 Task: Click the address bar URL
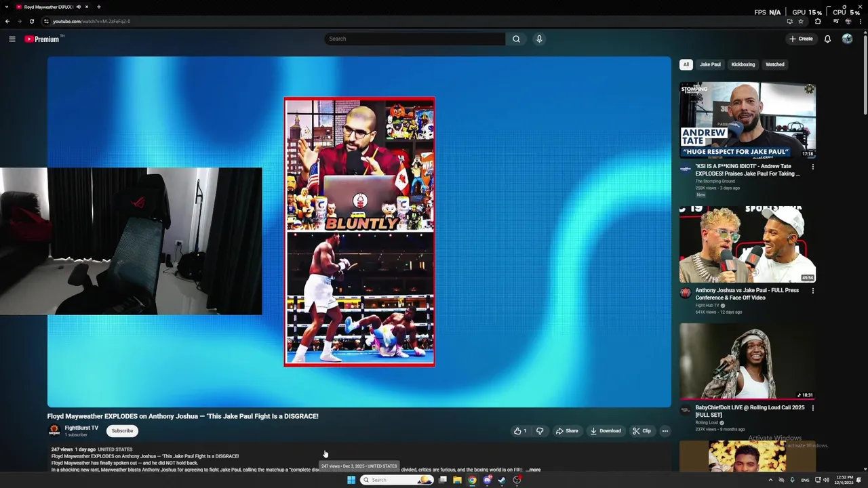tap(92, 21)
